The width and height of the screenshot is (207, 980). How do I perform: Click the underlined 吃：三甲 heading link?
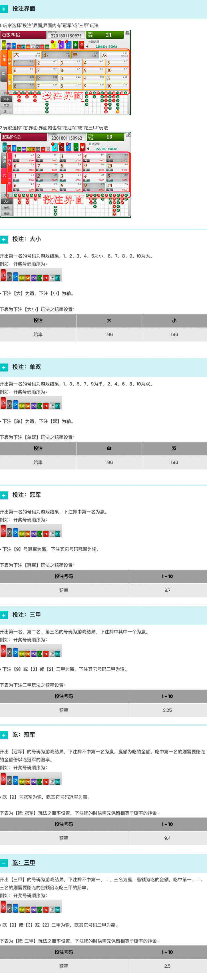click(x=24, y=863)
